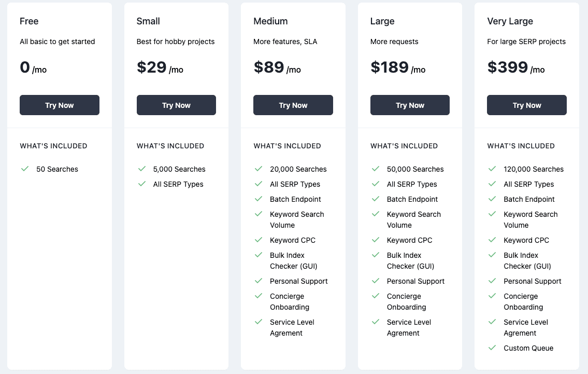588x374 pixels.
Task: Click Try Now on the Large plan
Action: [410, 105]
